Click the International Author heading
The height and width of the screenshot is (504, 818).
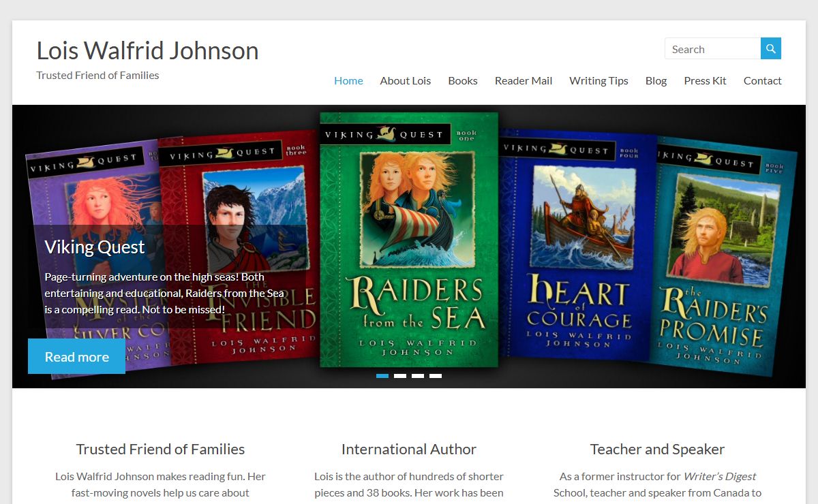click(409, 450)
